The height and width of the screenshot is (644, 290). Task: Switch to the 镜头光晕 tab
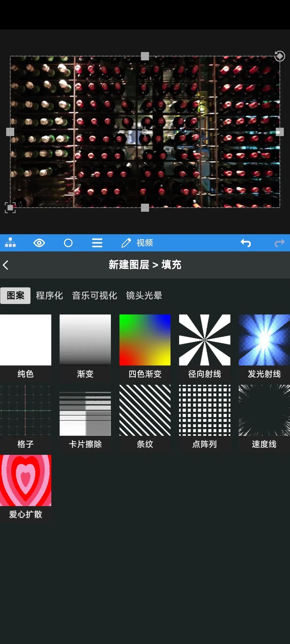point(144,295)
